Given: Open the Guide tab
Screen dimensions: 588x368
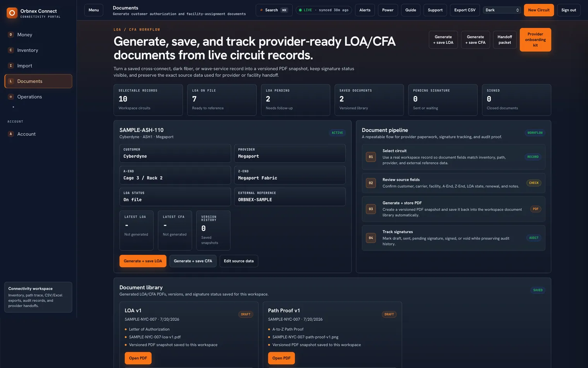Looking at the screenshot, I should (x=411, y=10).
